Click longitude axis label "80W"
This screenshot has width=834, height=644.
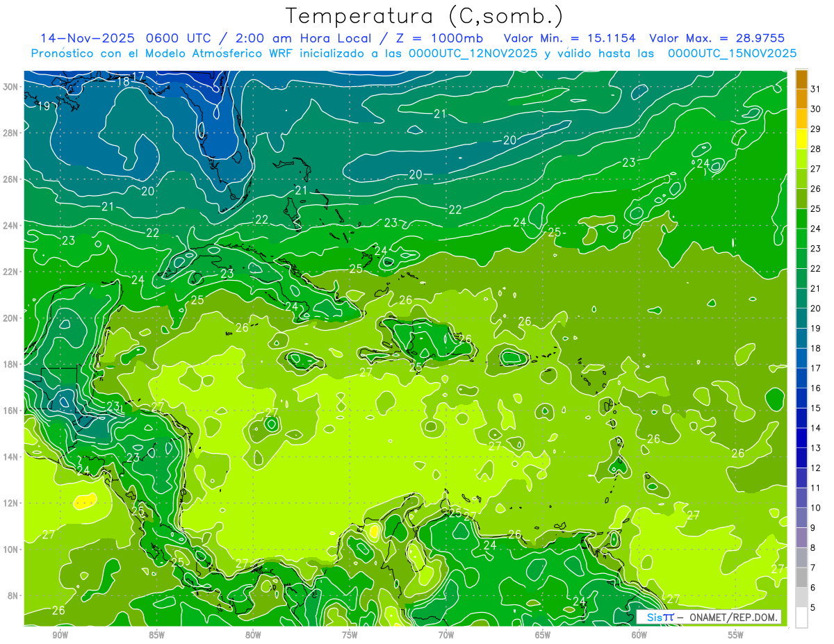tap(253, 635)
